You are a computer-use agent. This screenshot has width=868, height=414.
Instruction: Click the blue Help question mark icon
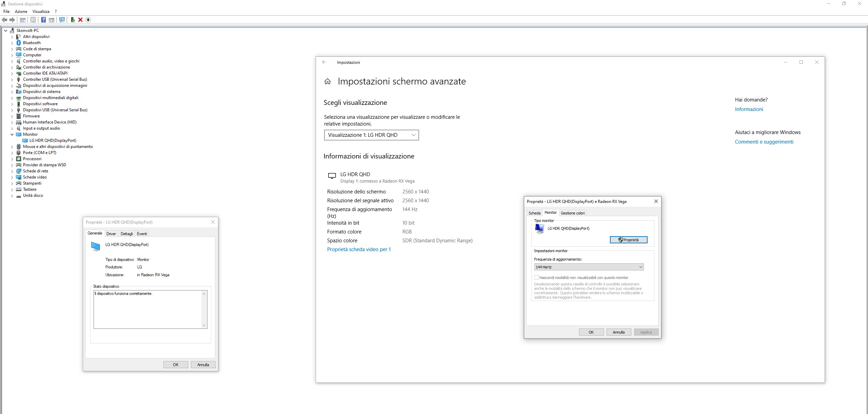(x=43, y=20)
